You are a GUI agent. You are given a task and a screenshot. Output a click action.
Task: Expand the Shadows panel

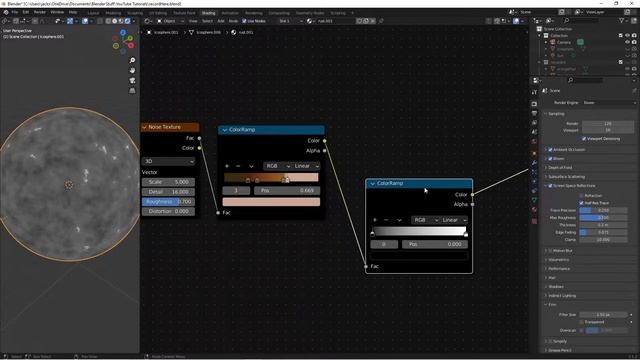(555, 287)
